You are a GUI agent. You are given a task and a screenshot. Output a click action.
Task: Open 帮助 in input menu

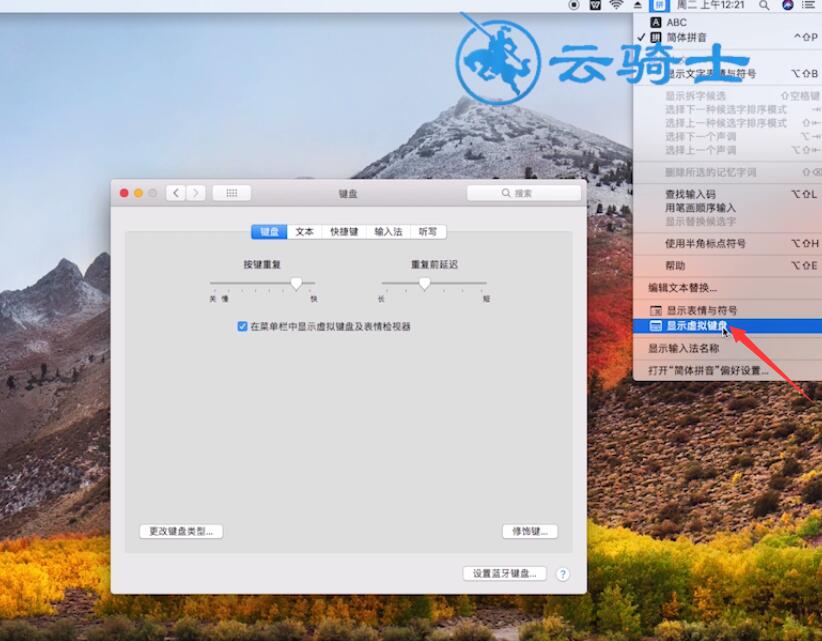[x=728, y=266]
